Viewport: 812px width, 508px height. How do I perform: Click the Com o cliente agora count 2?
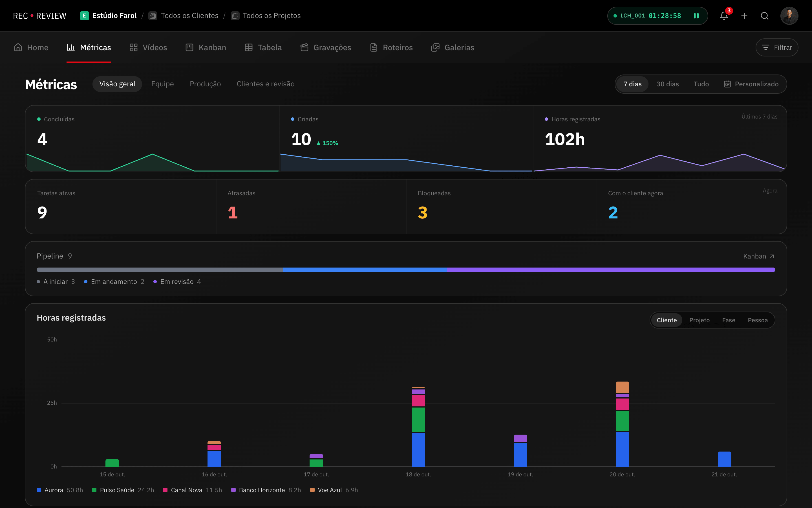pos(613,213)
